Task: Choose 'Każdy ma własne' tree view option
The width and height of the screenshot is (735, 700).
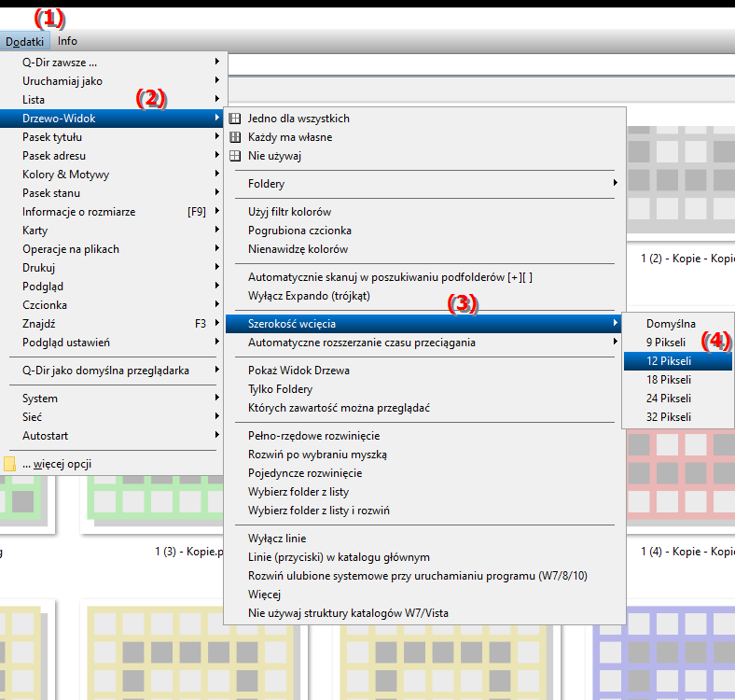Action: [424, 137]
